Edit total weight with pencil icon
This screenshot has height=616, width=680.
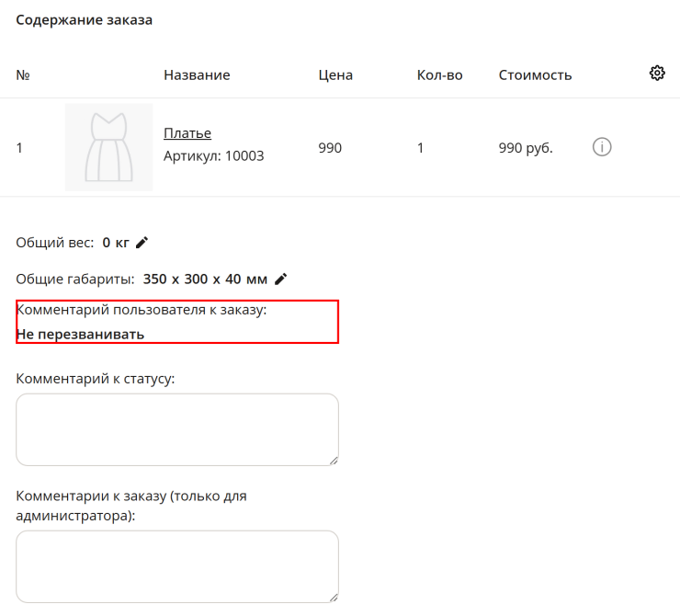[142, 243]
